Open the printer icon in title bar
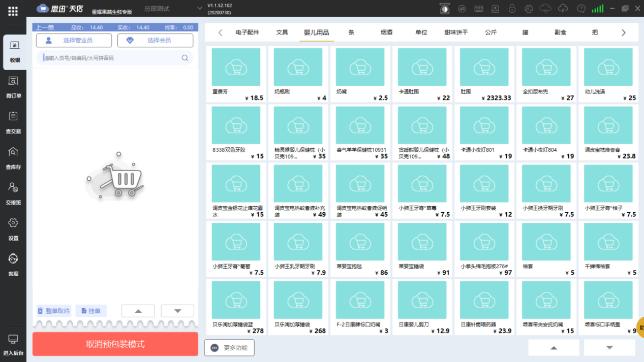Screen dimensions: 644x362 tap(529, 9)
